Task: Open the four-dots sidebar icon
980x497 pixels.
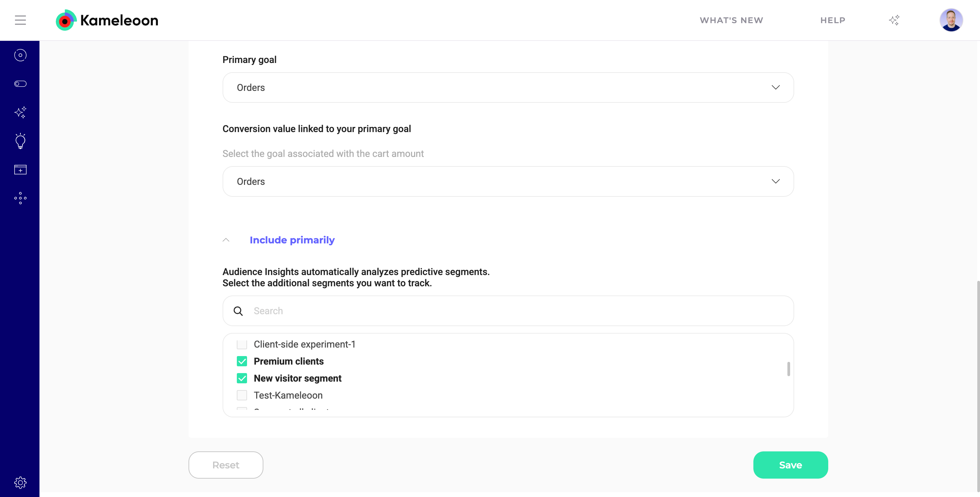Action: tap(20, 198)
